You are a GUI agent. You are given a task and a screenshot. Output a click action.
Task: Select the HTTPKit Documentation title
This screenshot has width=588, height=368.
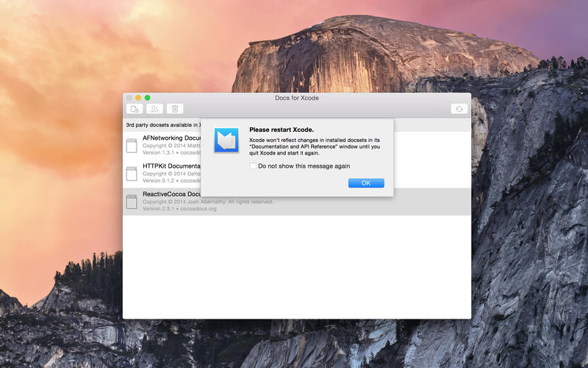[x=172, y=166]
